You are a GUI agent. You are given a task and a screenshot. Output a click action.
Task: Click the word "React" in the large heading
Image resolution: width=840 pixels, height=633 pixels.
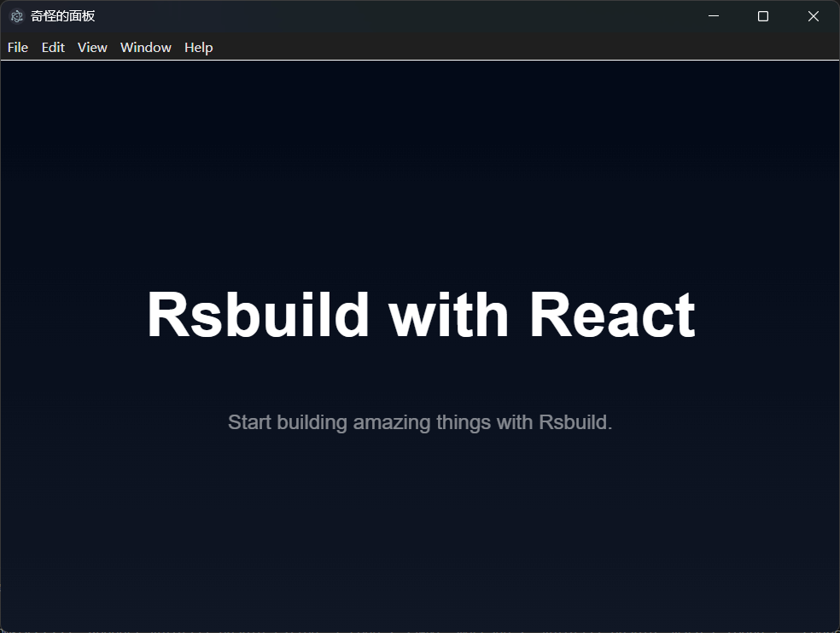pos(612,316)
